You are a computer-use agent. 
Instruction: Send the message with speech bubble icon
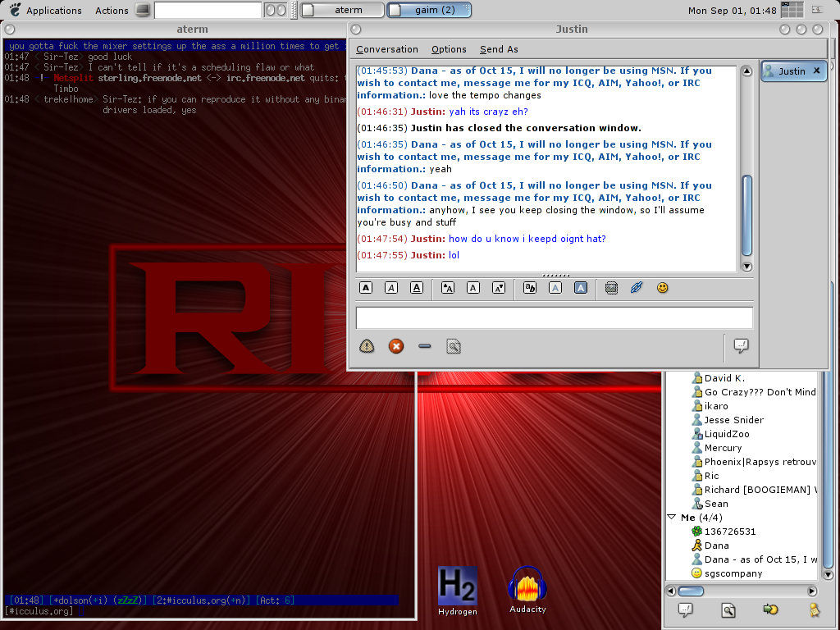click(742, 345)
